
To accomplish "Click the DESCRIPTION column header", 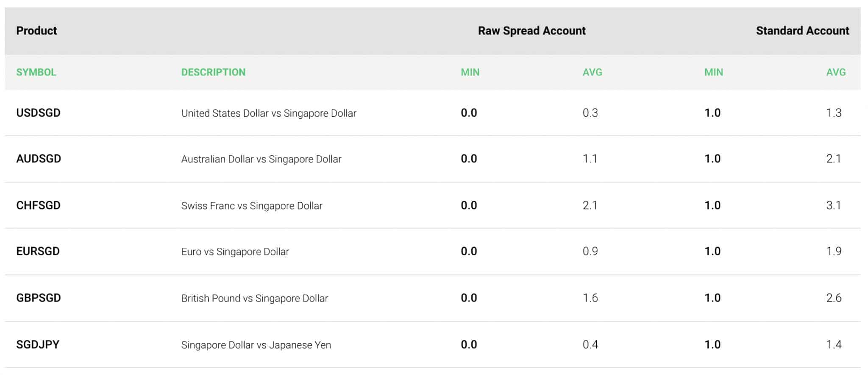I will click(213, 72).
